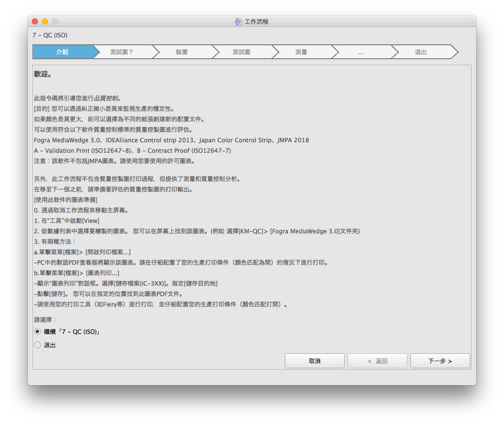Click the line "b.單擊菜單[檔案]> [圖表列印...]"

tap(77, 273)
